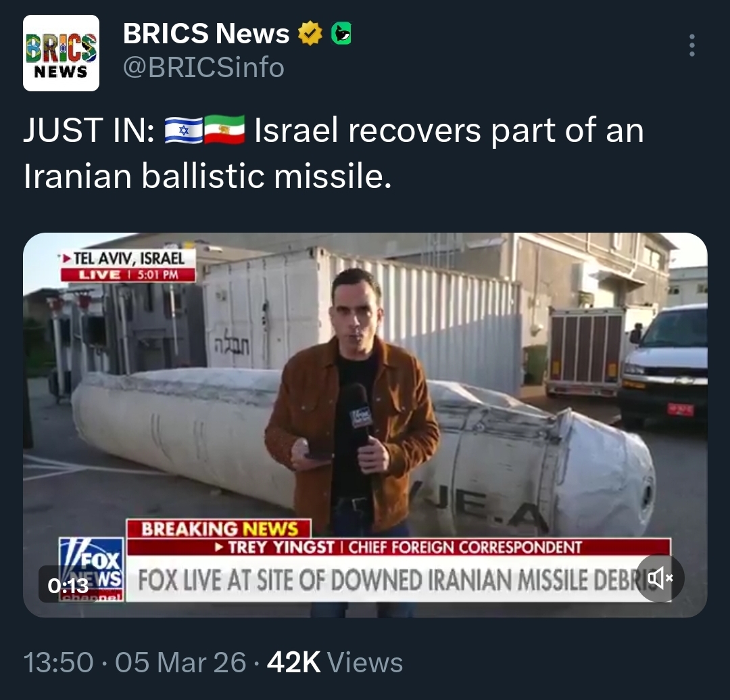
Task: Open the BRICS News profile avatar
Action: pos(61,53)
